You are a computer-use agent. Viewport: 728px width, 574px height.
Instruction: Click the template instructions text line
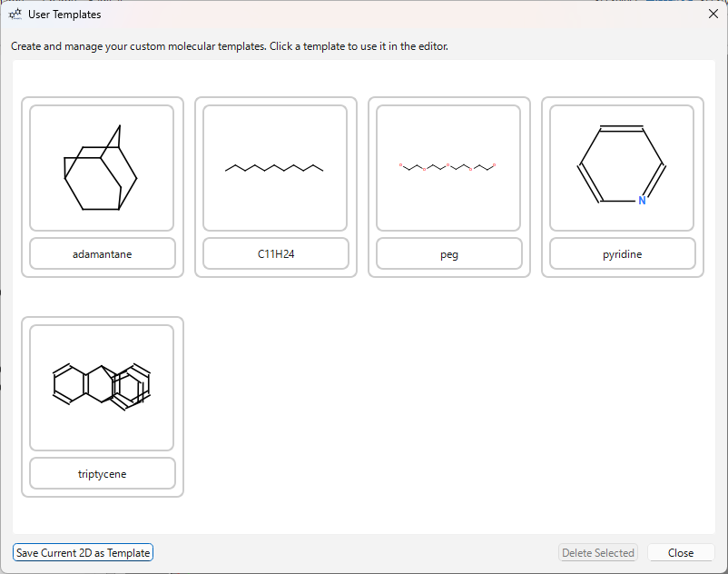(x=230, y=46)
